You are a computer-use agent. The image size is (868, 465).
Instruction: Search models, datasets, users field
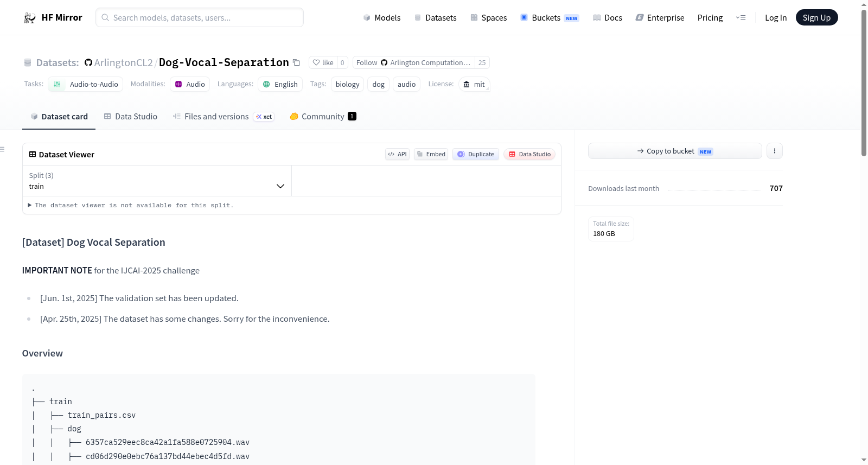[x=200, y=17]
